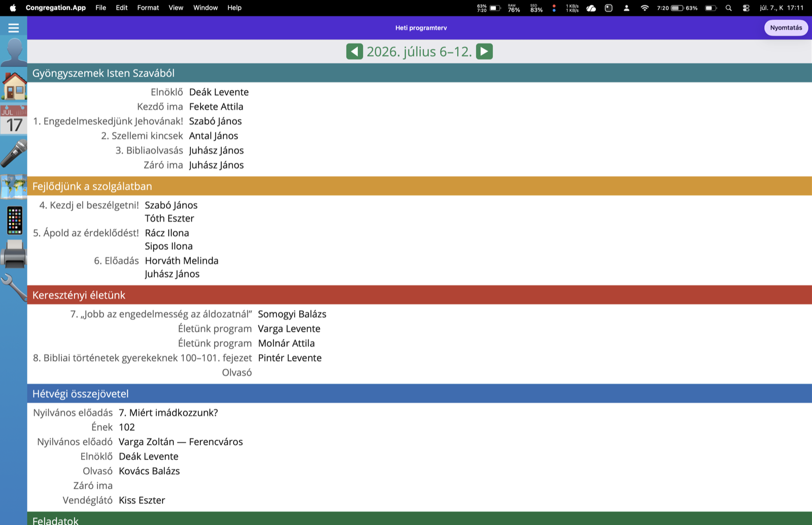Click the SSD 83% indicator in menu bar
Viewport: 812px width, 525px height.
pyautogui.click(x=536, y=8)
